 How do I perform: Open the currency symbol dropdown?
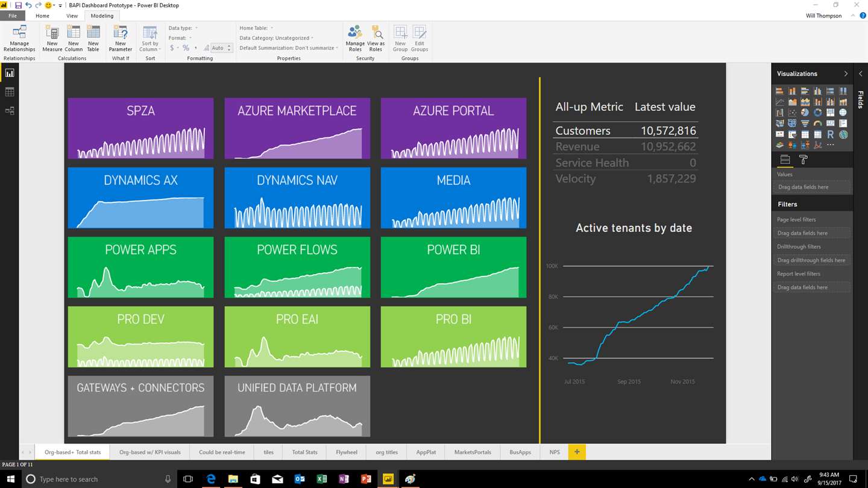point(174,48)
